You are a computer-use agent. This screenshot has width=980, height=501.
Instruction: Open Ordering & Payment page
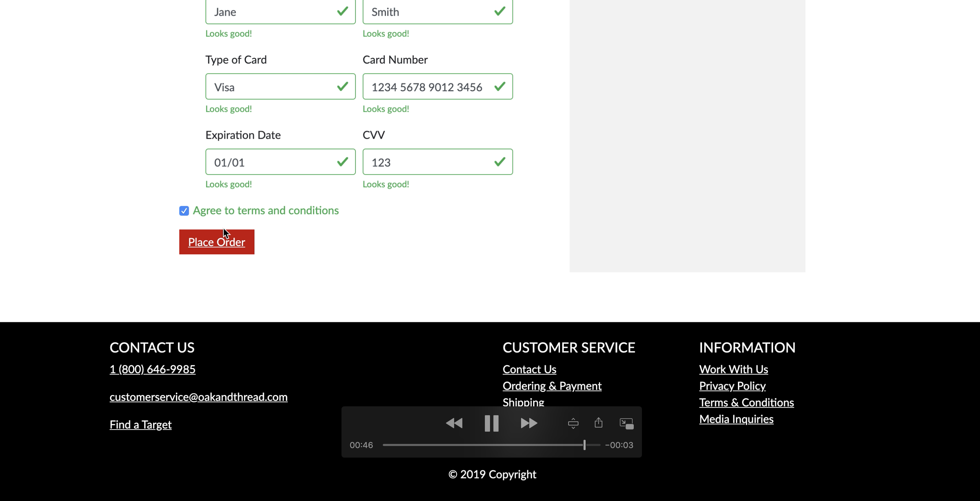551,385
